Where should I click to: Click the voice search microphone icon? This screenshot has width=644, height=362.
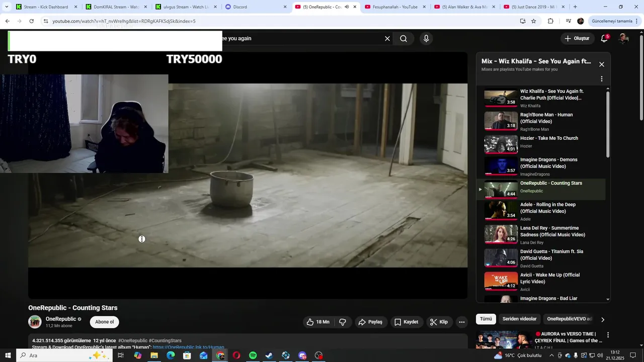426,39
